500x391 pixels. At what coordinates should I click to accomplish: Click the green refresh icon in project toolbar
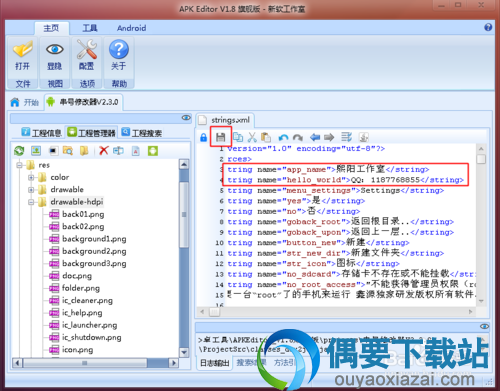19,151
